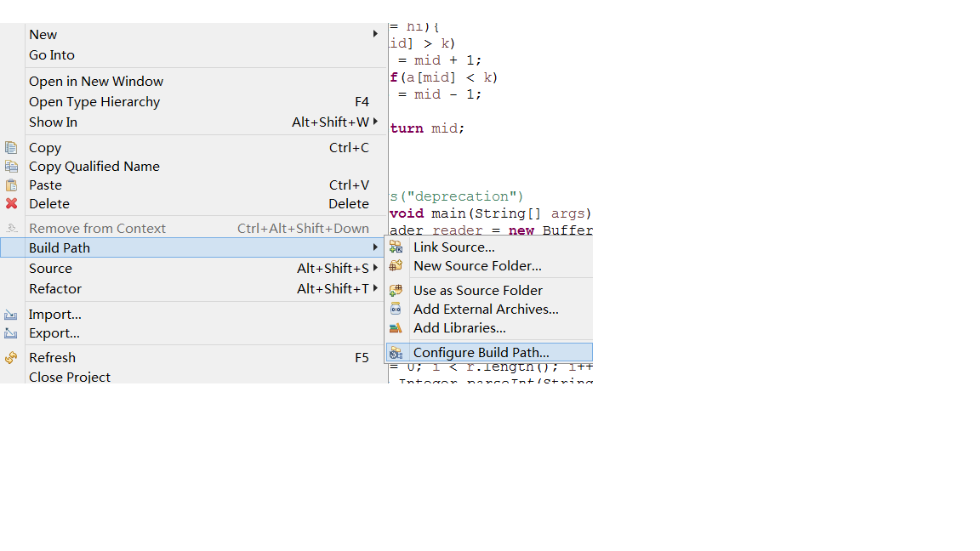The height and width of the screenshot is (551, 980).
Task: Click the Import icon
Action: [11, 315]
